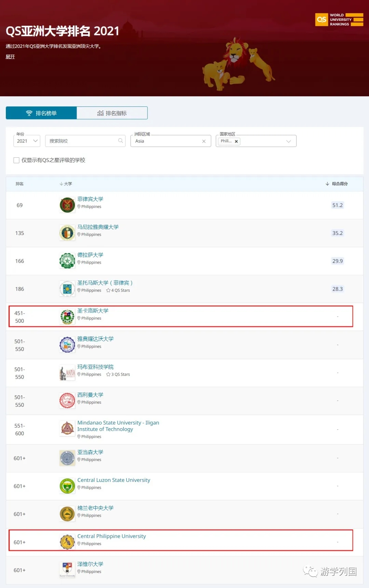Clear the Asia region with X icon
The height and width of the screenshot is (588, 369).
coord(204,141)
